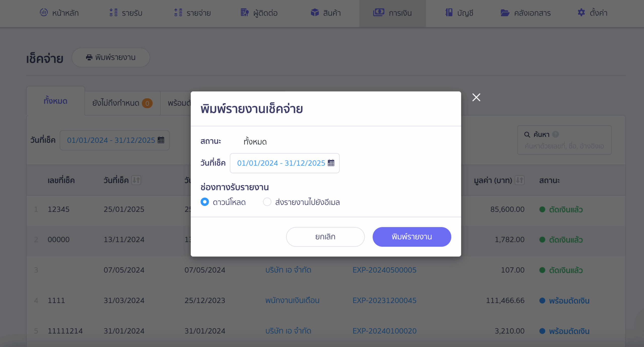Click the folder icon beside คลังเอกสาร
Image resolution: width=644 pixels, height=347 pixels.
click(x=505, y=13)
